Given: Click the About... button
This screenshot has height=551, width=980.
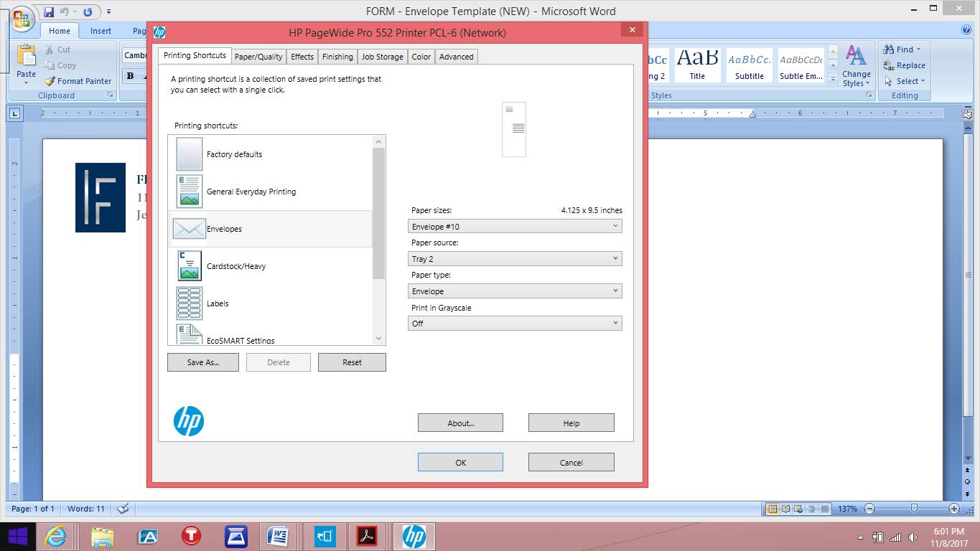Looking at the screenshot, I should (460, 423).
